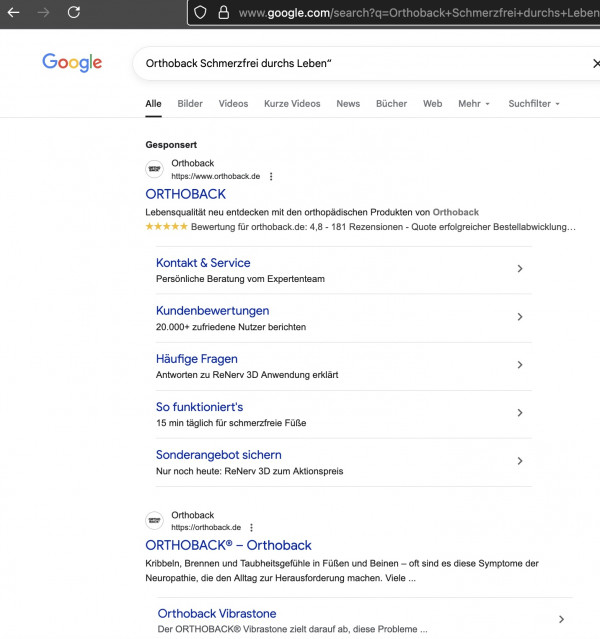Switch to the News tab

[348, 104]
